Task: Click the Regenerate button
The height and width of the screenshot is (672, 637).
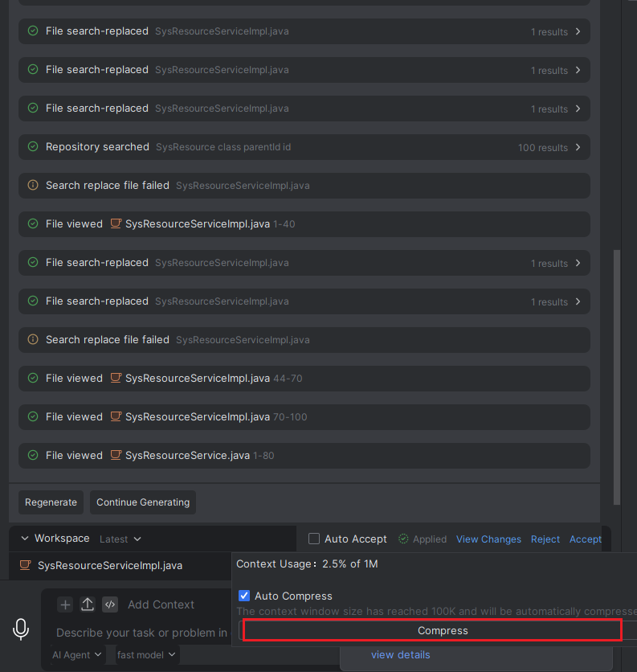Action: click(x=51, y=502)
